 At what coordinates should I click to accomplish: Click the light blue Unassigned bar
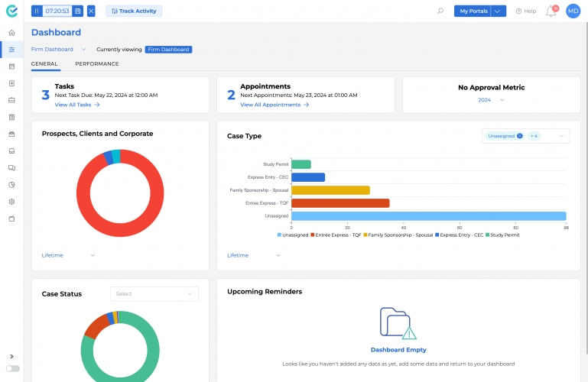[429, 216]
